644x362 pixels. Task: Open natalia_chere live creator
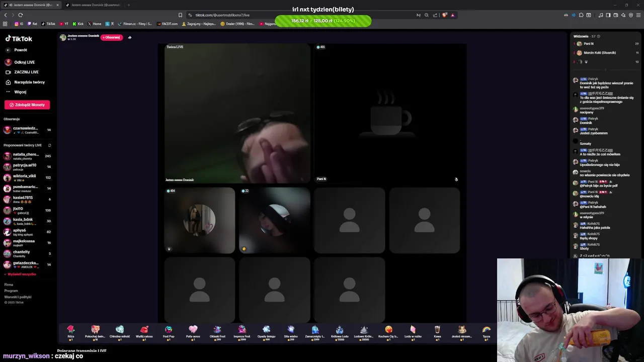point(27,156)
